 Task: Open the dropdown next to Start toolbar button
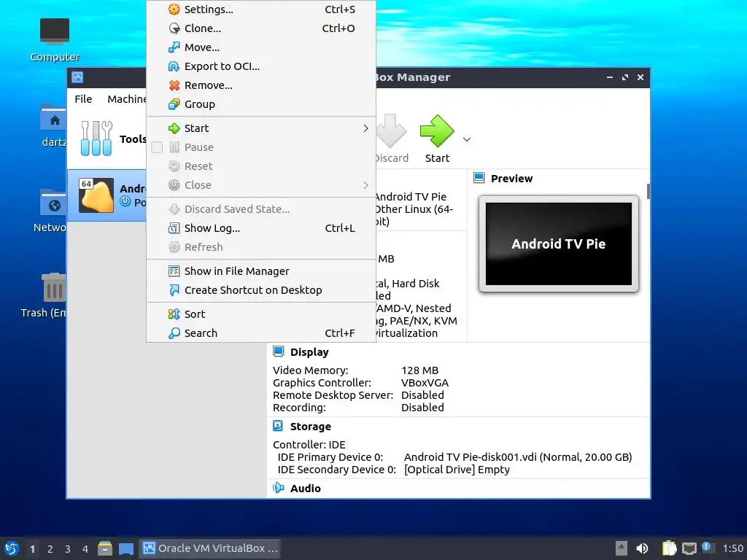[467, 139]
